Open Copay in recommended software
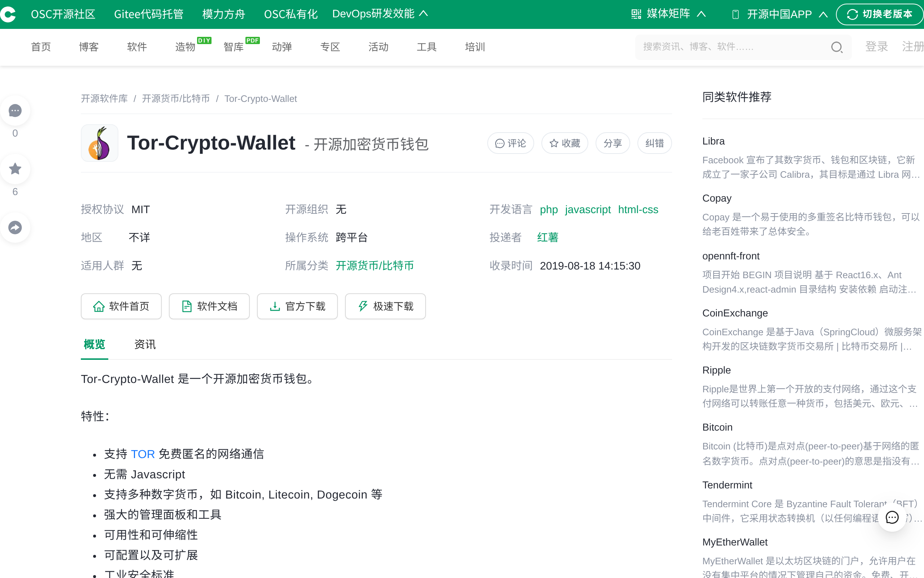 pyautogui.click(x=717, y=198)
